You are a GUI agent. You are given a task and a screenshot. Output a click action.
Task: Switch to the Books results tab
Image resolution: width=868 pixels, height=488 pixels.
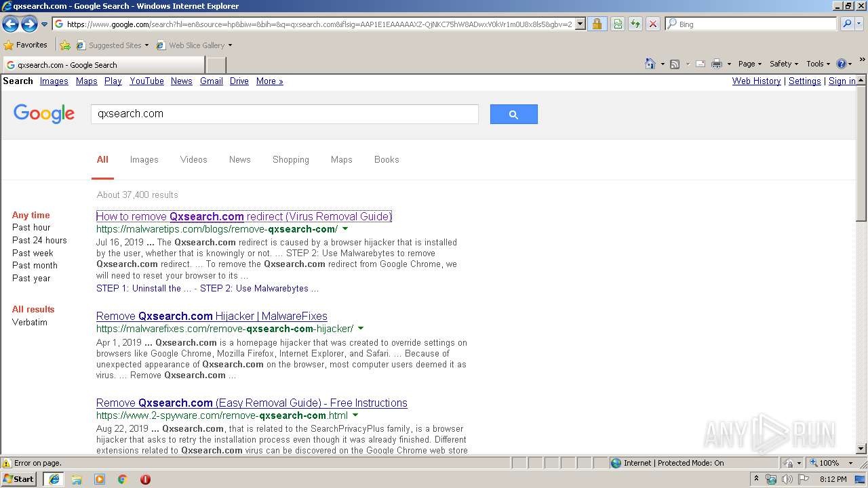click(387, 160)
